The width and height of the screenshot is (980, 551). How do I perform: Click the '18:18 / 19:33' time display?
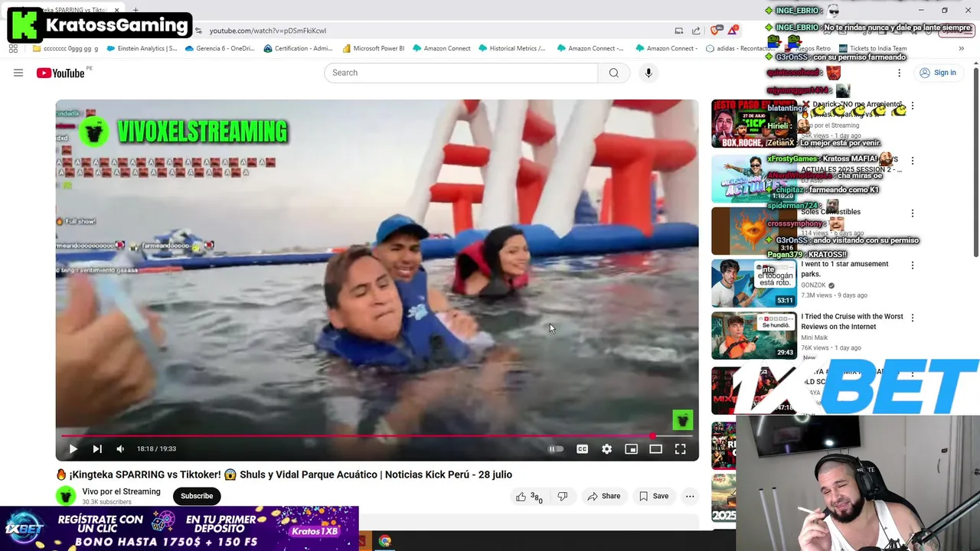(x=156, y=449)
